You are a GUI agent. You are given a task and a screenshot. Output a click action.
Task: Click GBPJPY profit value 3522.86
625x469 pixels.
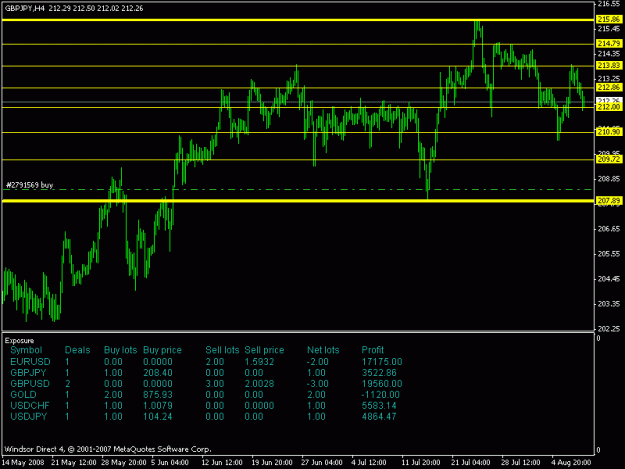(379, 373)
